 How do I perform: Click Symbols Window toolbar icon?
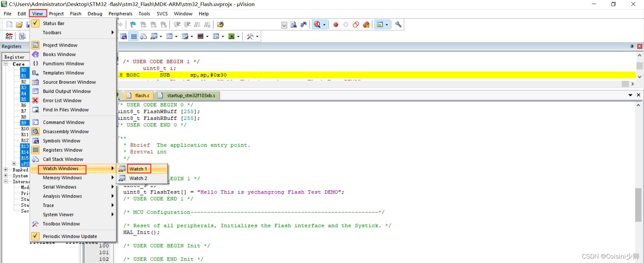(123, 36)
